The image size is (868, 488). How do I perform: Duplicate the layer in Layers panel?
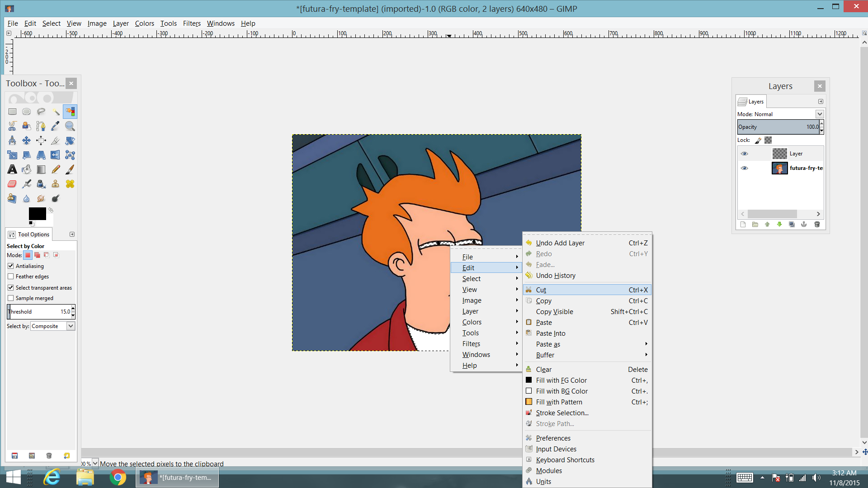pos(792,225)
